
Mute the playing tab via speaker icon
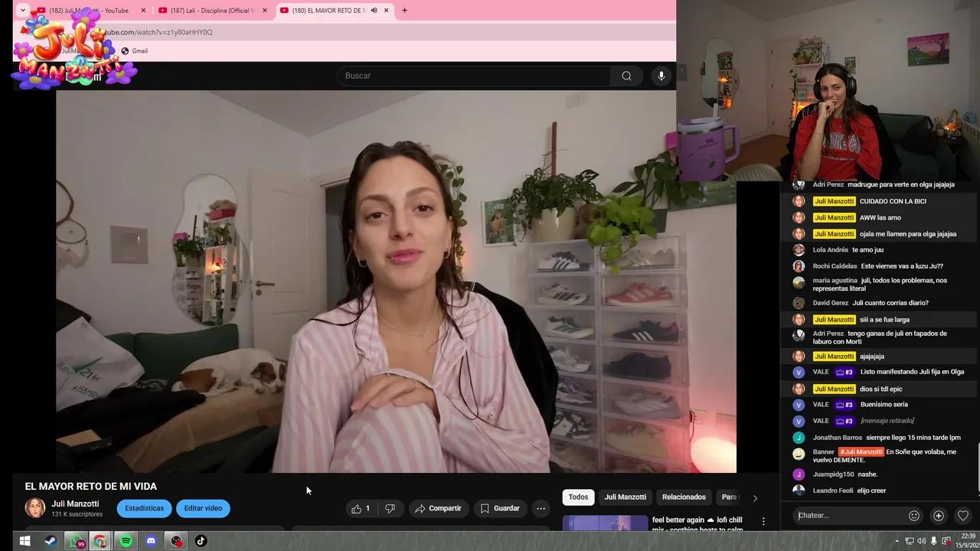click(x=374, y=11)
